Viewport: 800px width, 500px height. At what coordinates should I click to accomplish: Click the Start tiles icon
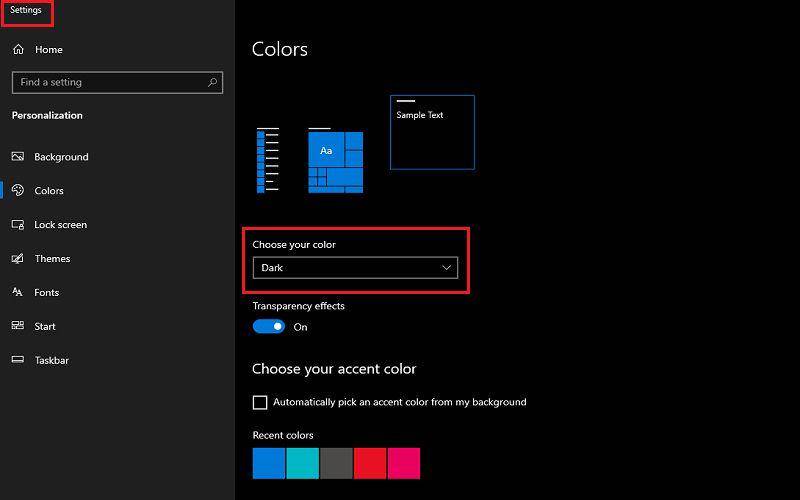point(18,326)
